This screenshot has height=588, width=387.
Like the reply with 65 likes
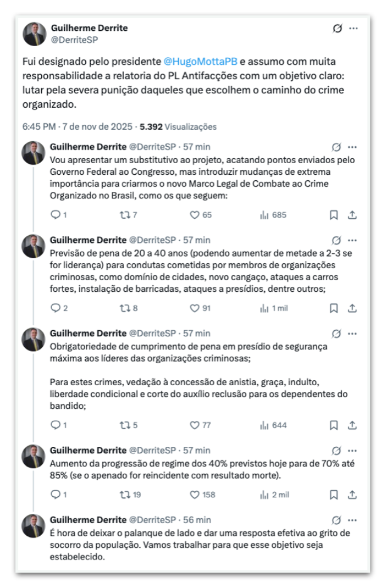[194, 215]
